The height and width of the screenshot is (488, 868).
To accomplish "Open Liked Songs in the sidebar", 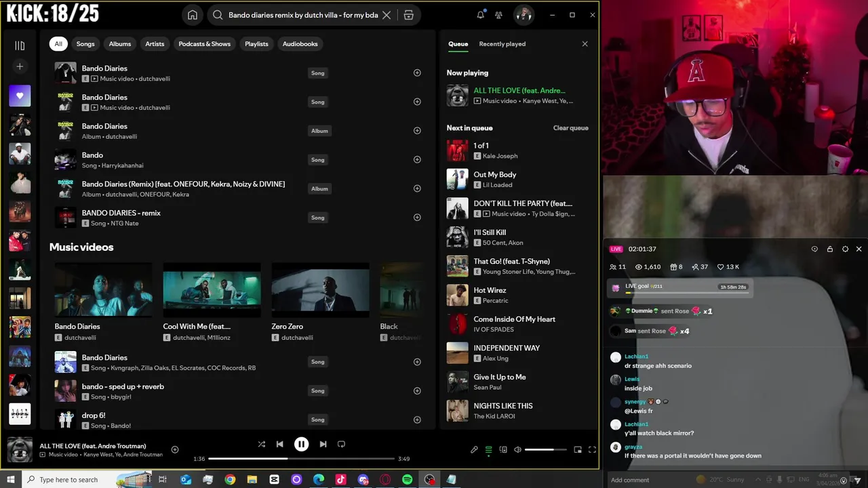I will pos(20,96).
